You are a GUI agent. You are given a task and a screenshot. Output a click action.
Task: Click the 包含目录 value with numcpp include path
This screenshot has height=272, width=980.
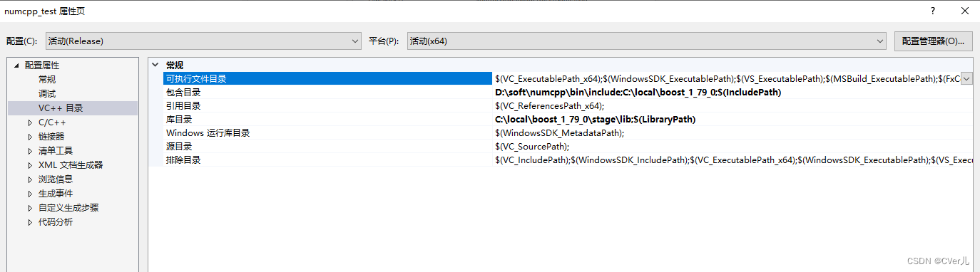(x=638, y=93)
